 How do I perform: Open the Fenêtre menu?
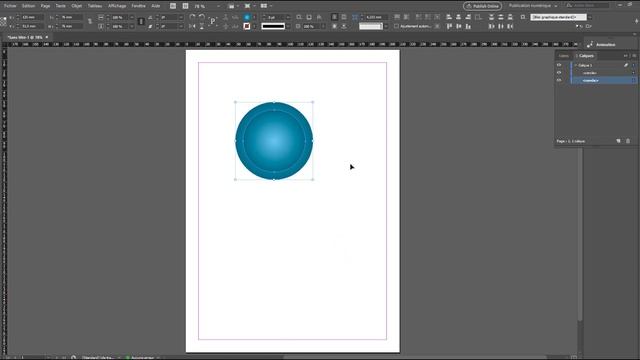[x=138, y=6]
